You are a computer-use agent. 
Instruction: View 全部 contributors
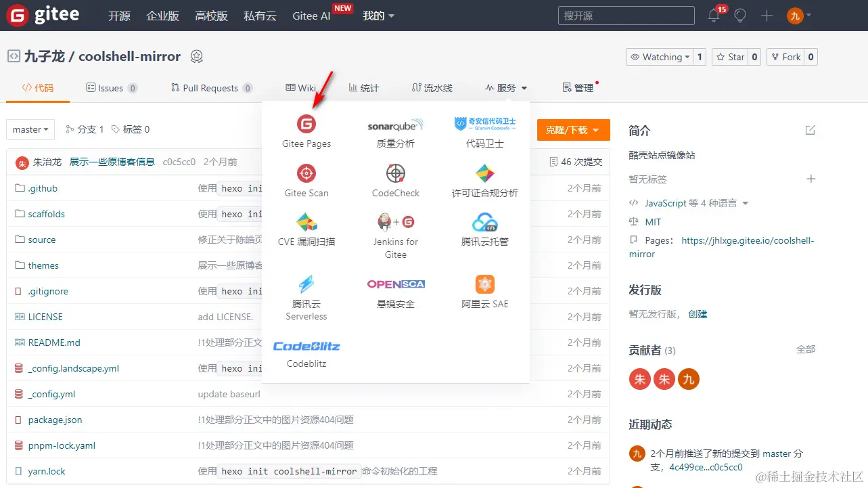coord(806,349)
